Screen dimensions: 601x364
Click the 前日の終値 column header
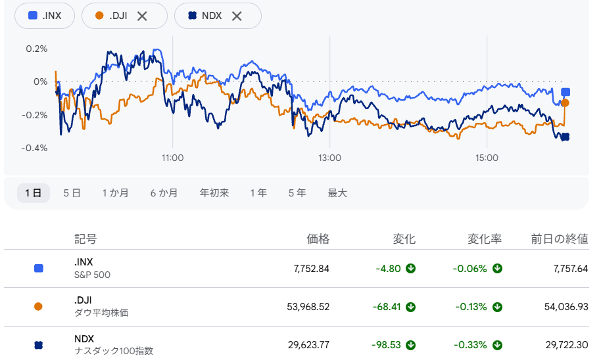pyautogui.click(x=560, y=239)
